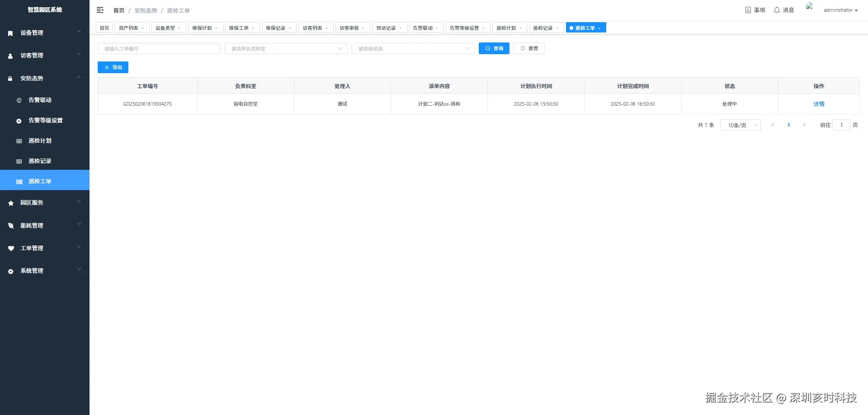Click the 弱电自控室 cell
Image resolution: width=868 pixels, height=415 pixels.
coord(245,104)
